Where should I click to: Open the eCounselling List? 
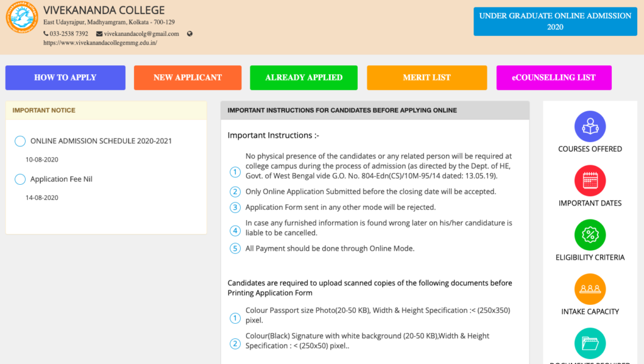point(553,77)
